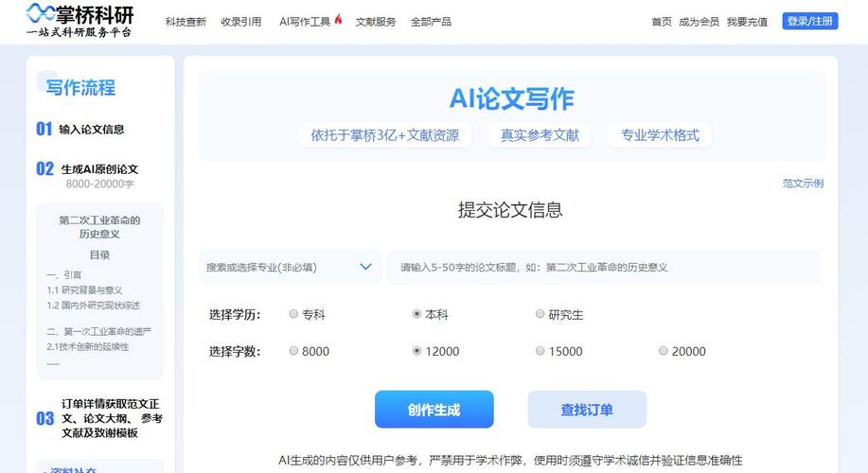This screenshot has height=473, width=868.
Task: Choose 12000 word count
Action: click(416, 351)
